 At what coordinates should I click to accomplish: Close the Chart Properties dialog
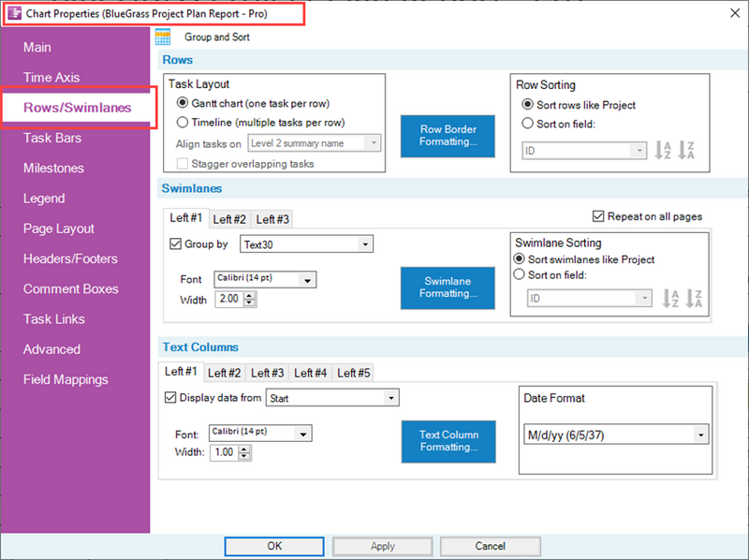tap(735, 13)
